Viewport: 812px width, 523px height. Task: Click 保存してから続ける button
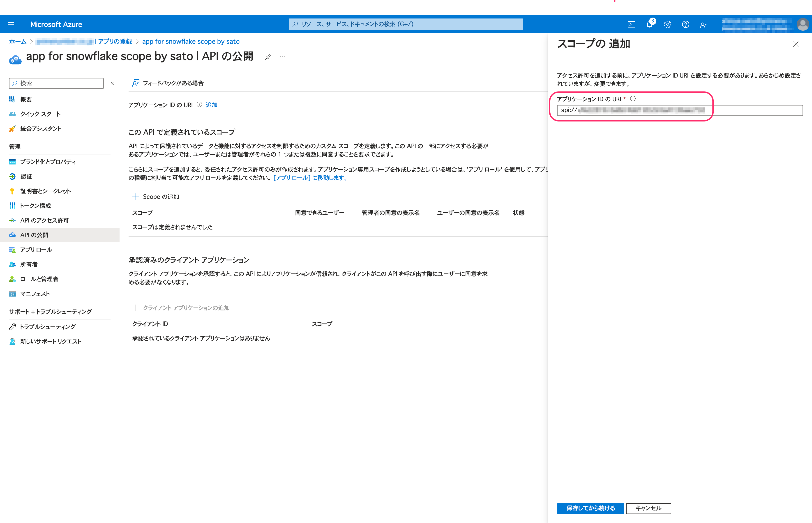click(x=591, y=508)
